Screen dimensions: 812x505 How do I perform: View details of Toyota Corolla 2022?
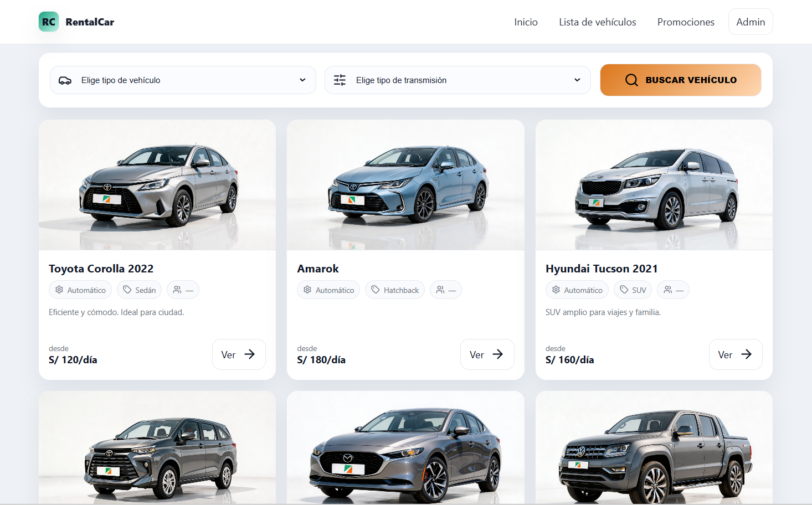point(239,354)
